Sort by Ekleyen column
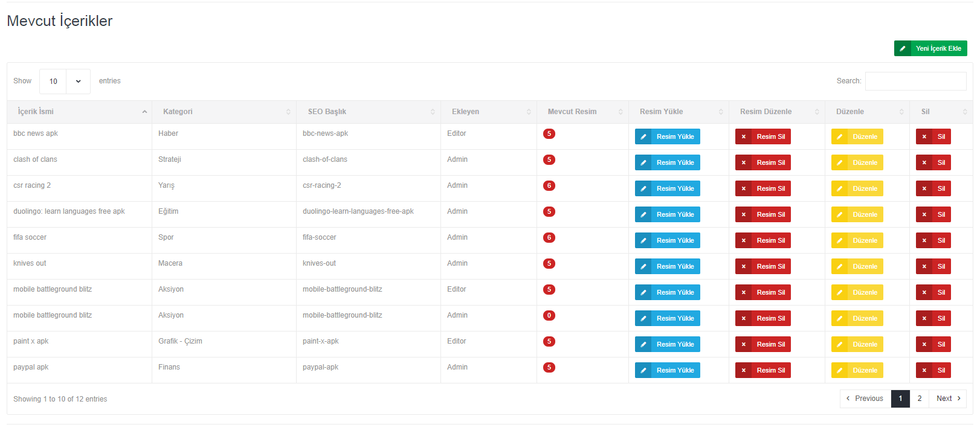 (x=489, y=112)
